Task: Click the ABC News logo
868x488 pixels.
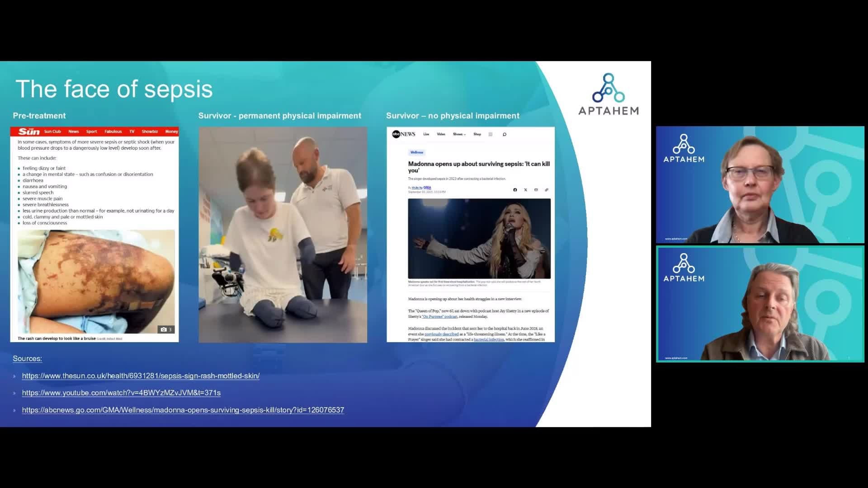Action: 403,134
